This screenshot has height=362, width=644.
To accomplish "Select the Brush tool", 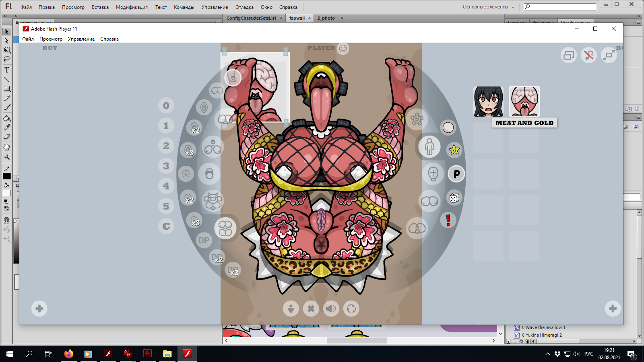I will tap(6, 107).
